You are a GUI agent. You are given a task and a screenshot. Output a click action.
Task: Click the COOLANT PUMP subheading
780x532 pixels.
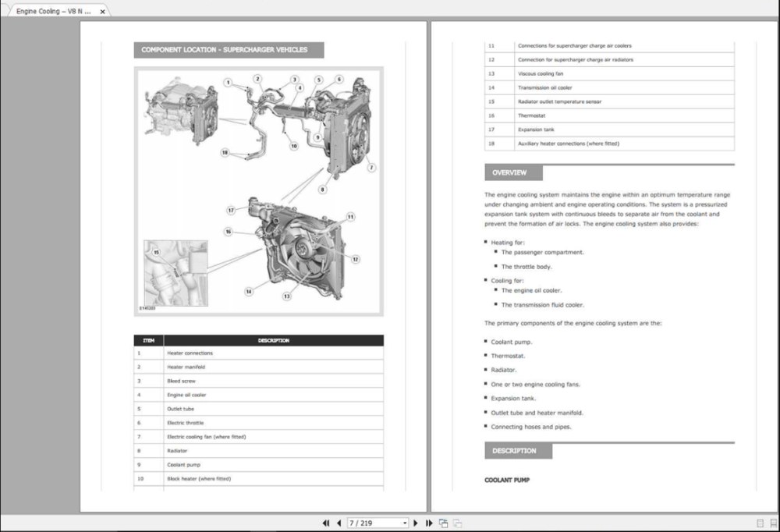507,481
